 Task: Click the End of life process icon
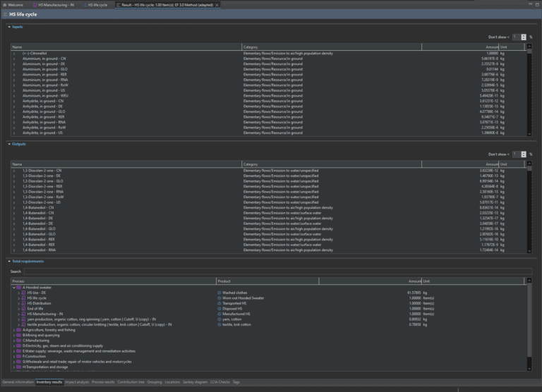coord(23,308)
